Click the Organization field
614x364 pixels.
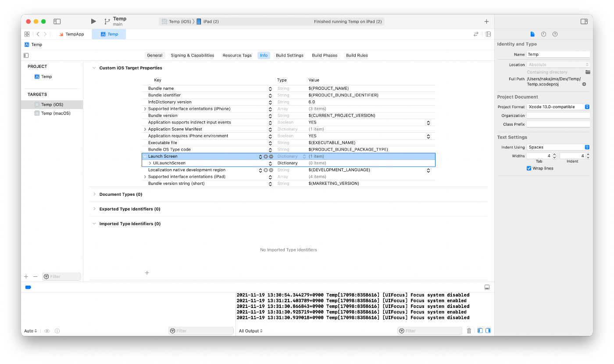click(x=558, y=116)
